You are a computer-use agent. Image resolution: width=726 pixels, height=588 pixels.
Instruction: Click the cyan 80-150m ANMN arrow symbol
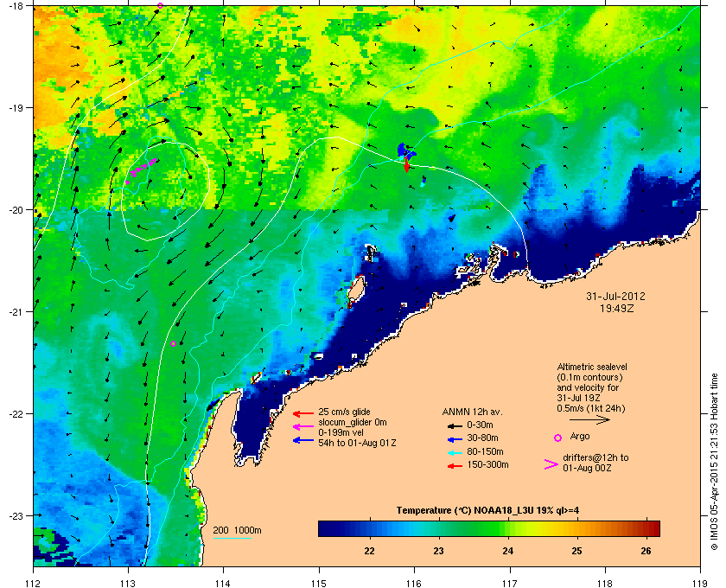point(455,453)
